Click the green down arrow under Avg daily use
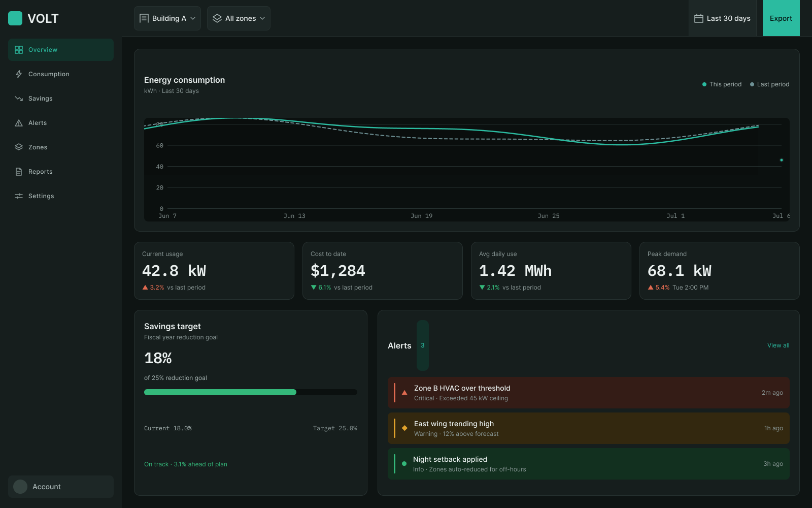Image resolution: width=812 pixels, height=508 pixels. coord(482,288)
